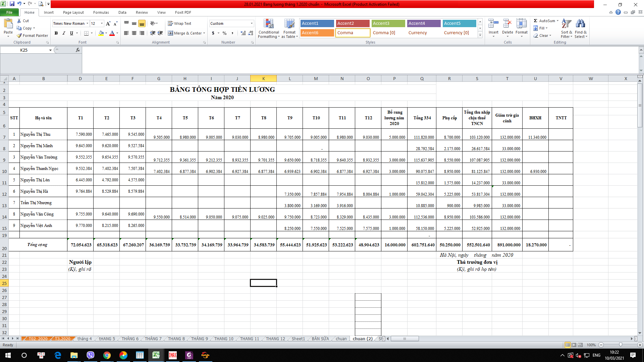The image size is (644, 362).
Task: Select column K header
Action: coord(263,78)
